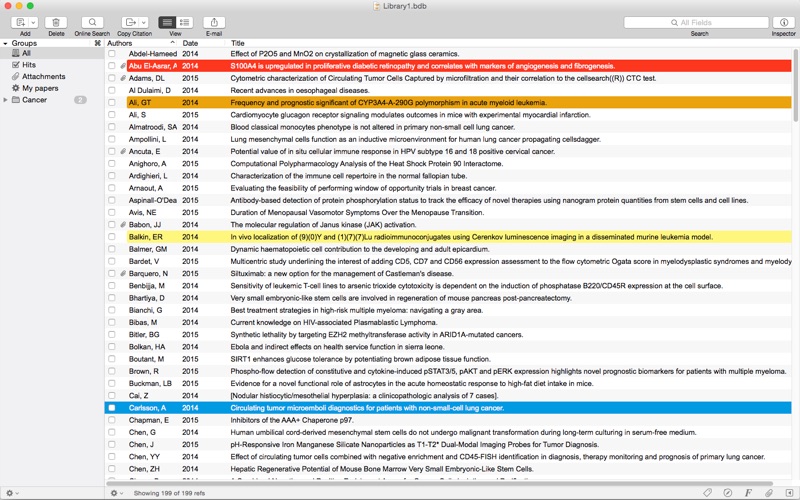
Task: Tick the checkbox next to Carlsson, A
Action: (112, 408)
